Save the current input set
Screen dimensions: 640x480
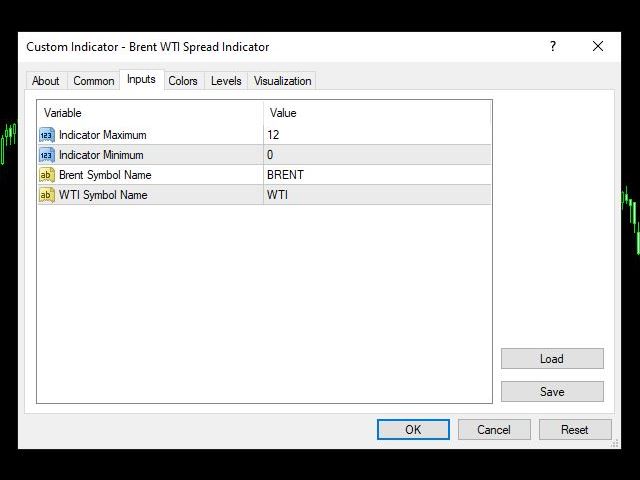tap(552, 392)
